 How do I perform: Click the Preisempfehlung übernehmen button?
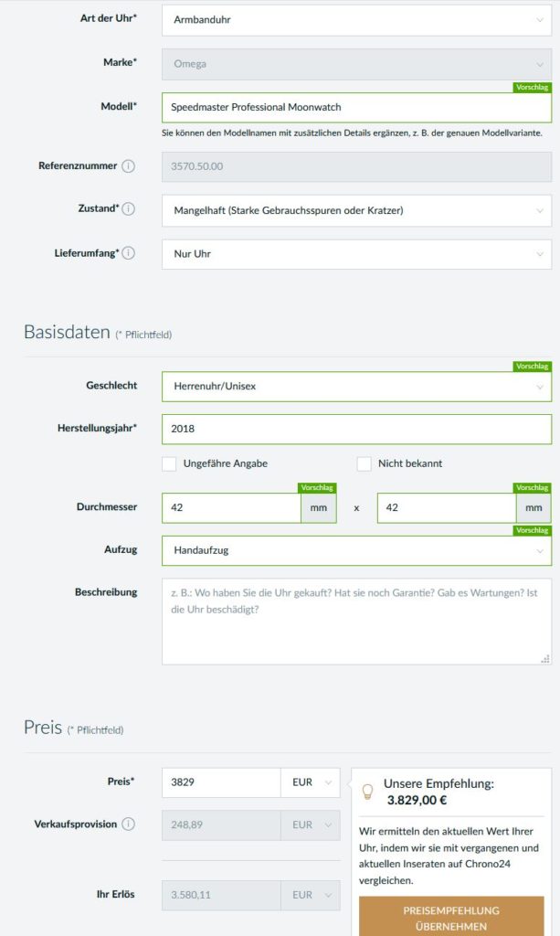[x=451, y=918]
